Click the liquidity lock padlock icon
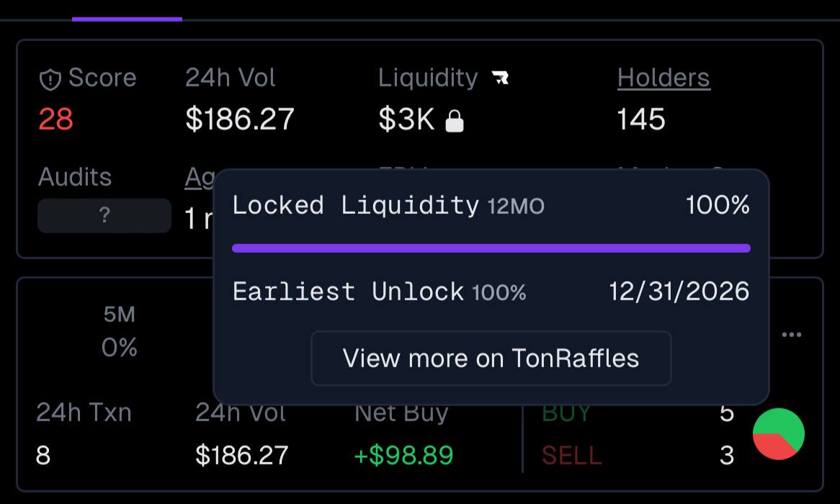The width and height of the screenshot is (840, 504). pyautogui.click(x=455, y=121)
